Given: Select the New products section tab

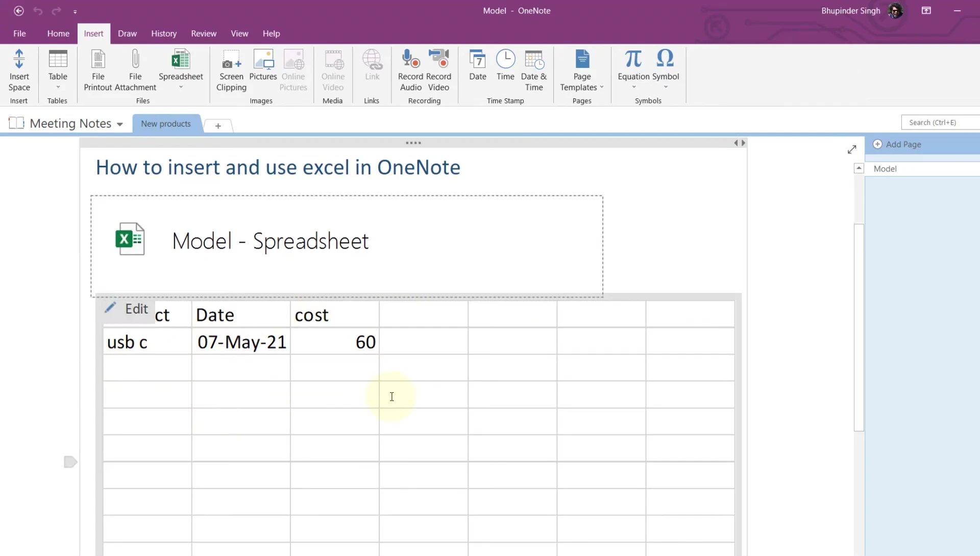Looking at the screenshot, I should 166,124.
